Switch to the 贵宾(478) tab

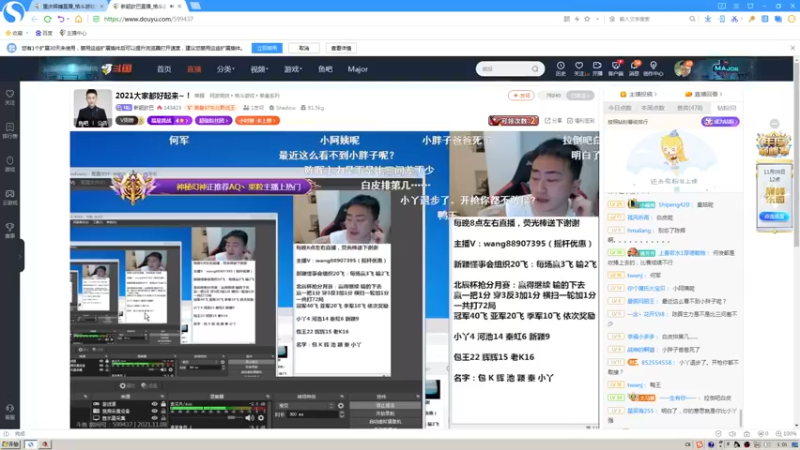click(x=690, y=108)
